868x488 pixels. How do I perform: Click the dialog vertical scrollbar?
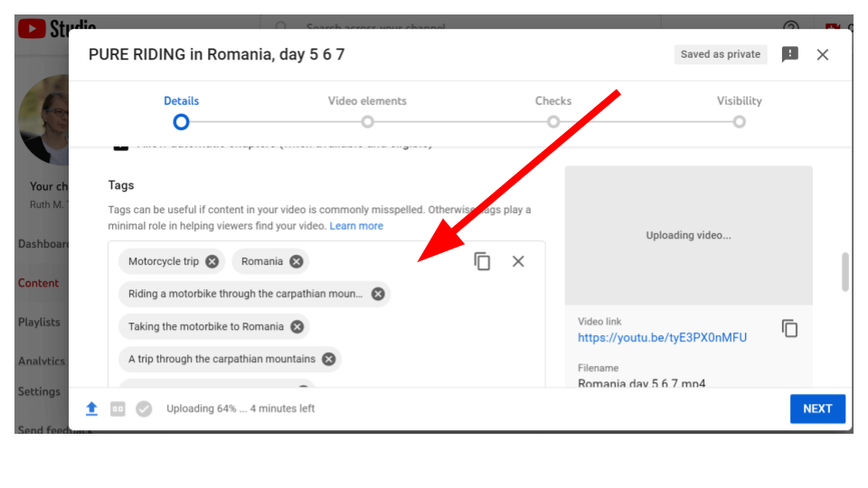(844, 271)
